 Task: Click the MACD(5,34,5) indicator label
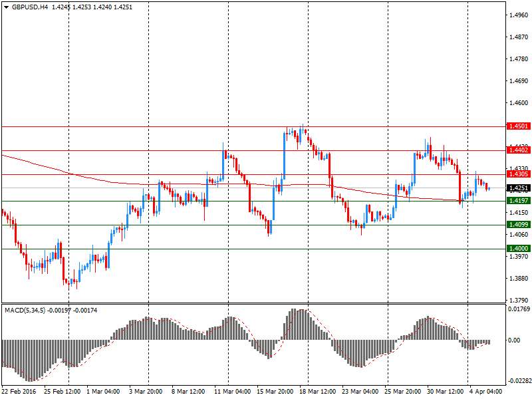(x=25, y=310)
